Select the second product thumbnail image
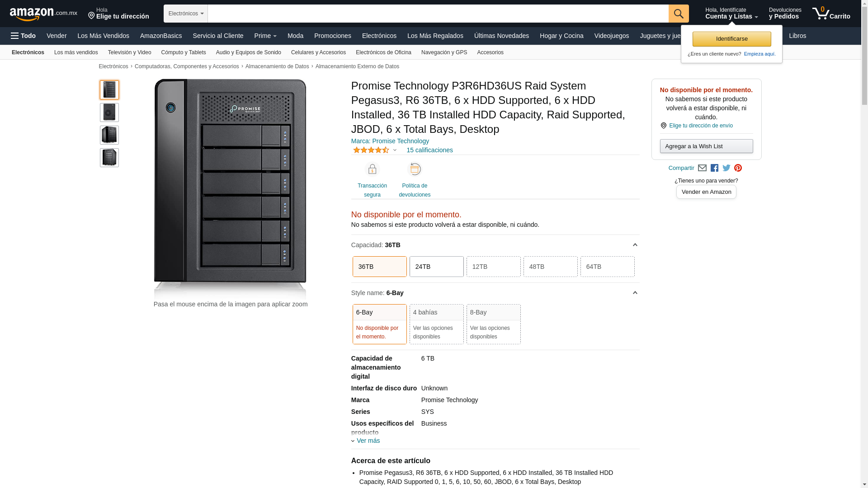 coord(109,113)
